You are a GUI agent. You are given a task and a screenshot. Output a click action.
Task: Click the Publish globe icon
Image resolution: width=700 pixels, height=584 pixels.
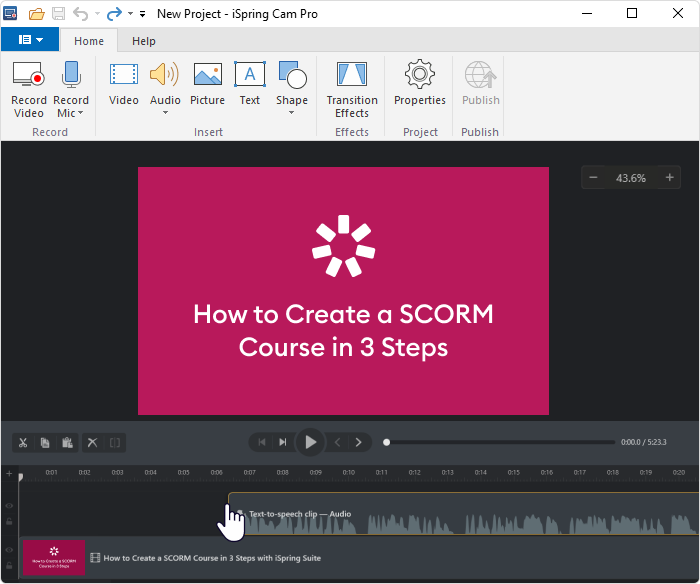coord(480,75)
